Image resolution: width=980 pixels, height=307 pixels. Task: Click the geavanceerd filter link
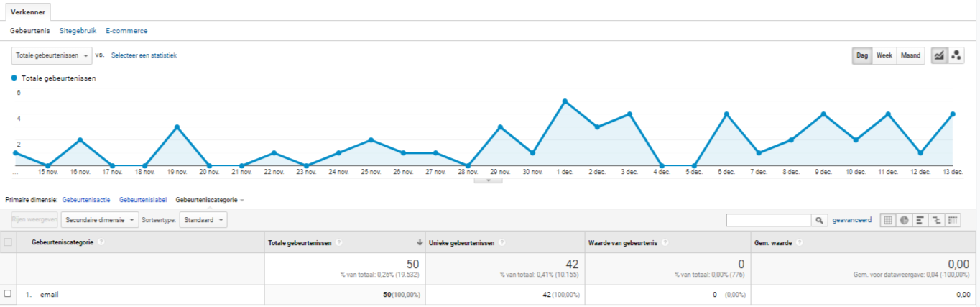point(851,220)
